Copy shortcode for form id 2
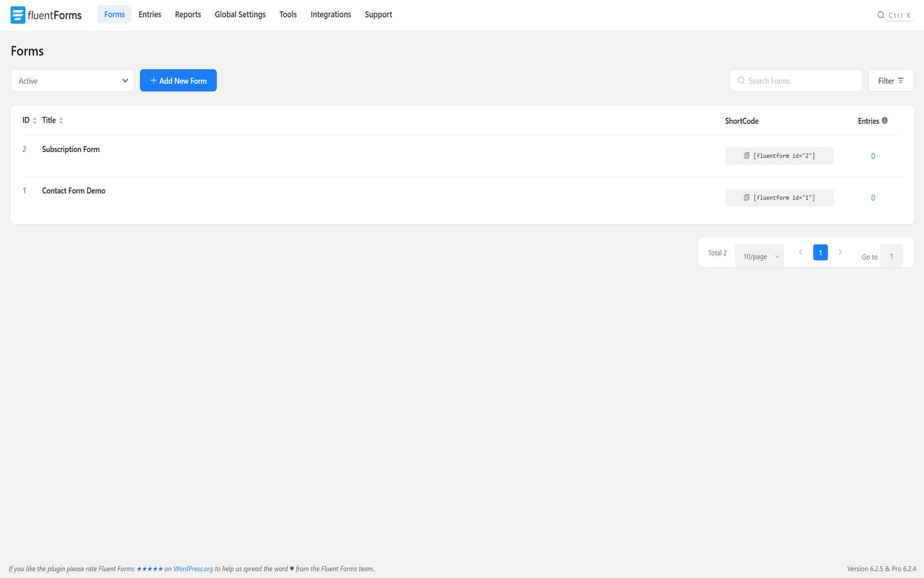Screen dimensions: 924x578 (x=779, y=156)
